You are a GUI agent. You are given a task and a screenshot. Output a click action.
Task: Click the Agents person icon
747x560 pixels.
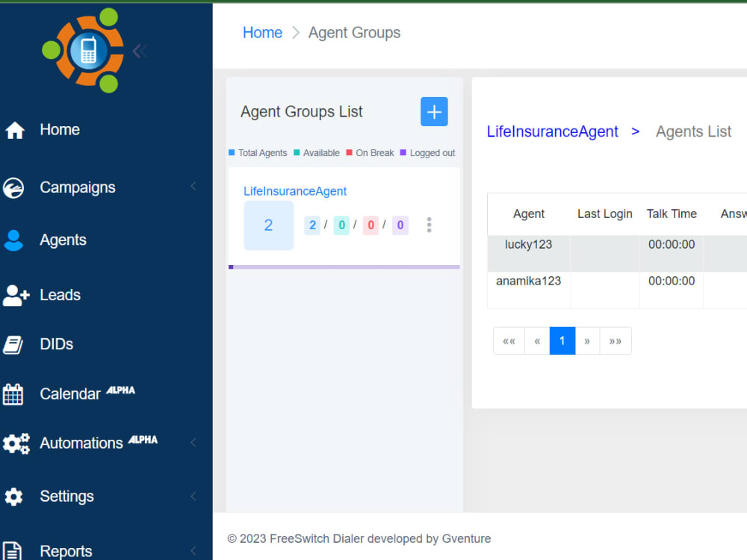coord(13,240)
